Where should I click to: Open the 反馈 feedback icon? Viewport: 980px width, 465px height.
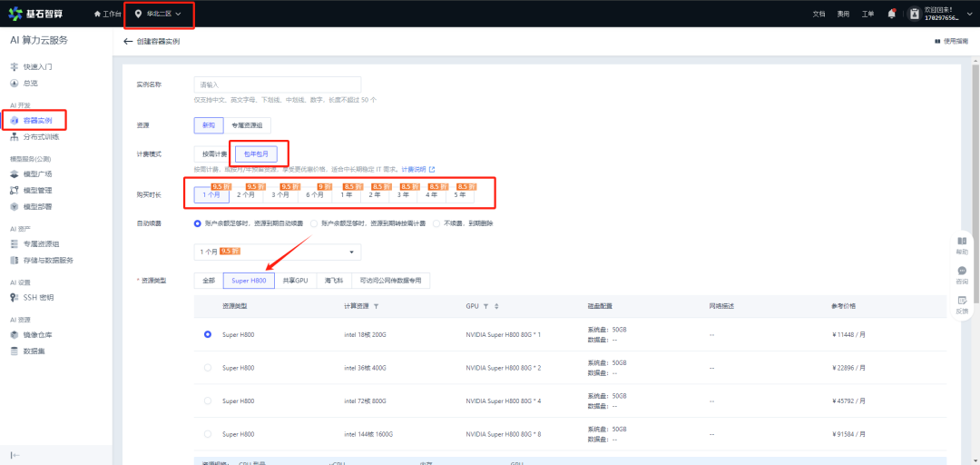click(962, 301)
